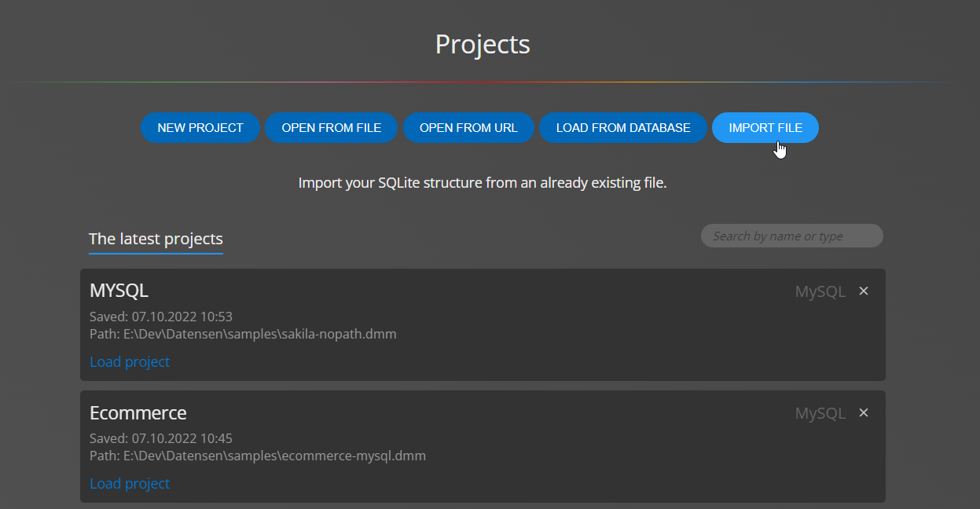This screenshot has height=509, width=980.
Task: Click LOAD FROM DATABASE
Action: click(x=623, y=127)
